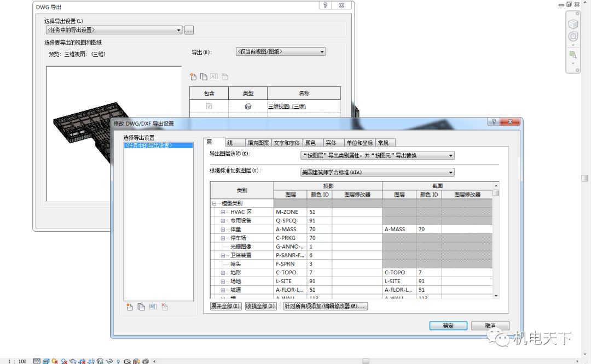The height and width of the screenshot is (364, 591).
Task: Toggle Shadows icon in view control bar
Action: (64, 361)
